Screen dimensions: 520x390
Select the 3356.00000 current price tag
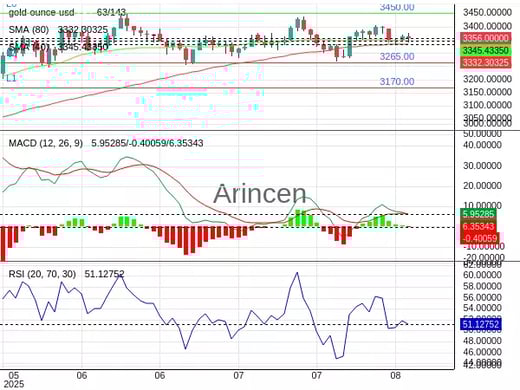pyautogui.click(x=486, y=38)
